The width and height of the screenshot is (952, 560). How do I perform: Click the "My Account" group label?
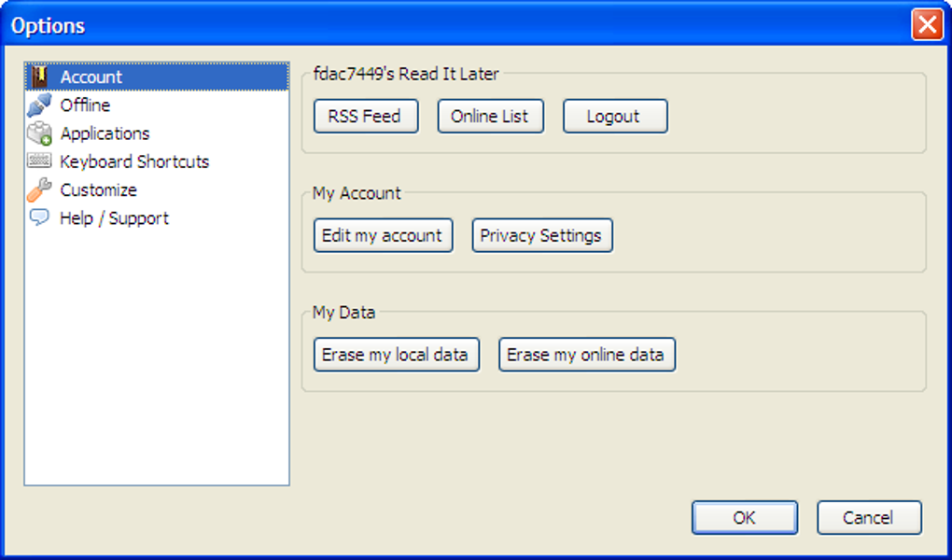pos(357,193)
